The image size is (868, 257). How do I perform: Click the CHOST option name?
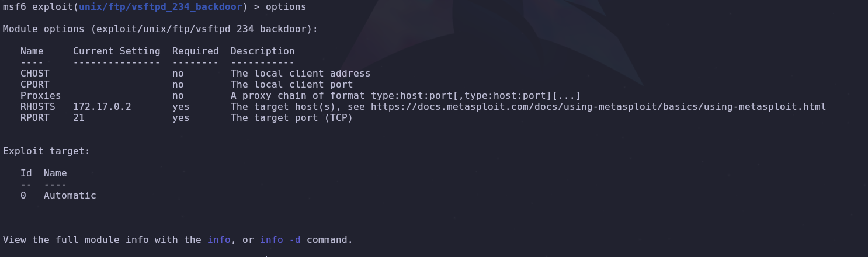[x=35, y=74]
